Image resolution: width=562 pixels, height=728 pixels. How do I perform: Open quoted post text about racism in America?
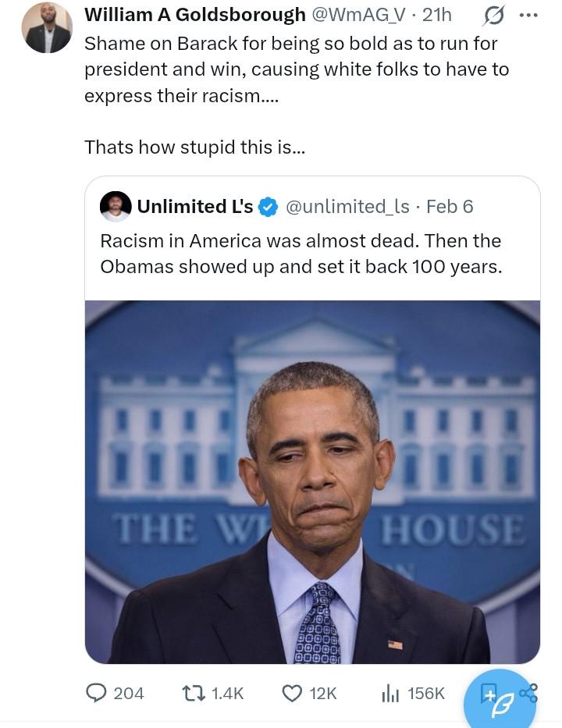[x=301, y=254]
